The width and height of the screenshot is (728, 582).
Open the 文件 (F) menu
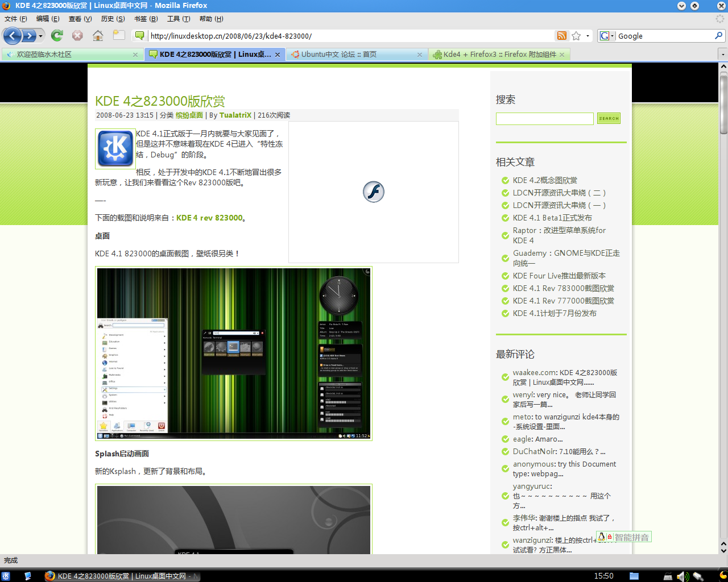pyautogui.click(x=16, y=19)
